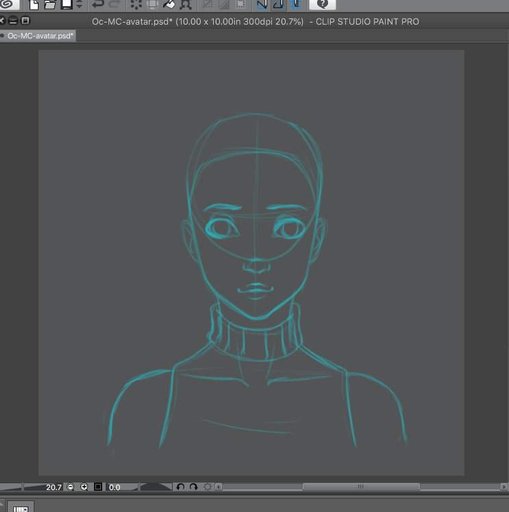Open the help question mark icon
Screen dimensions: 509x512
click(323, 4)
